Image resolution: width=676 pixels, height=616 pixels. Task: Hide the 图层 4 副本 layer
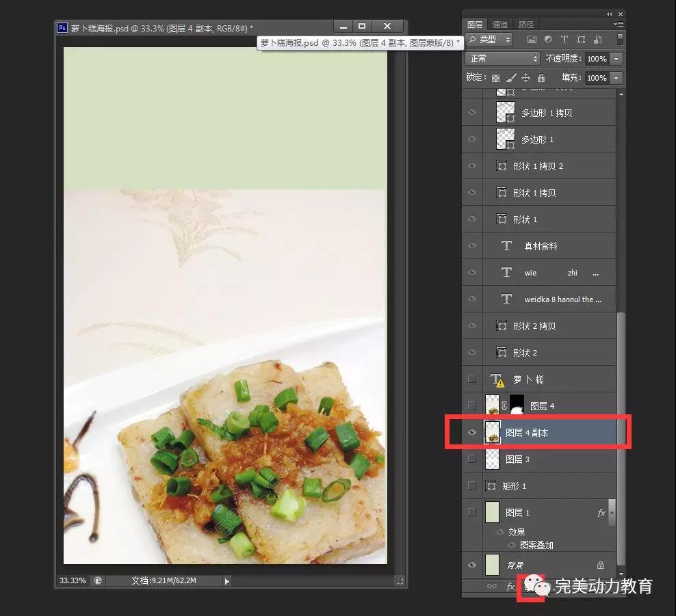click(x=471, y=433)
